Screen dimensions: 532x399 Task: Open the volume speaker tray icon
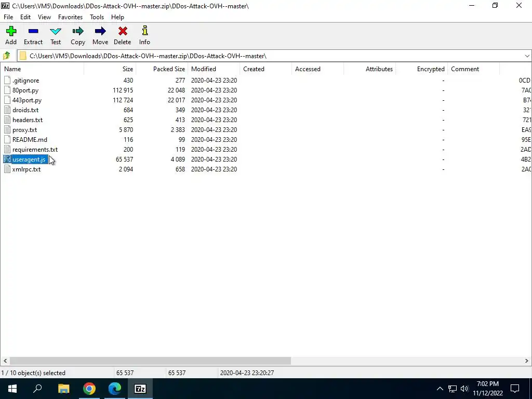click(x=465, y=389)
